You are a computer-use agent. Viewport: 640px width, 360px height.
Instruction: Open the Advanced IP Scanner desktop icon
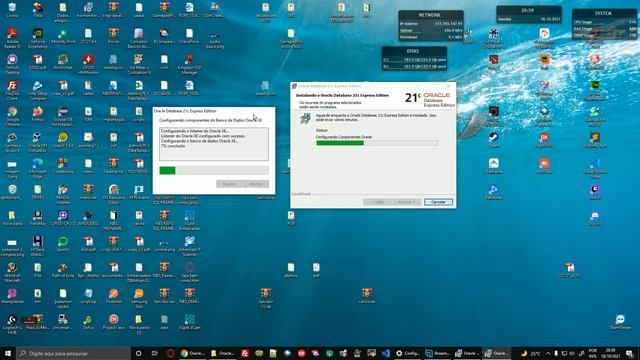(x=189, y=246)
